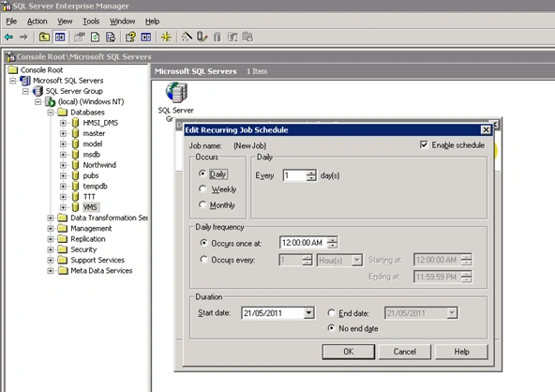Open the Tools menu

(x=91, y=22)
